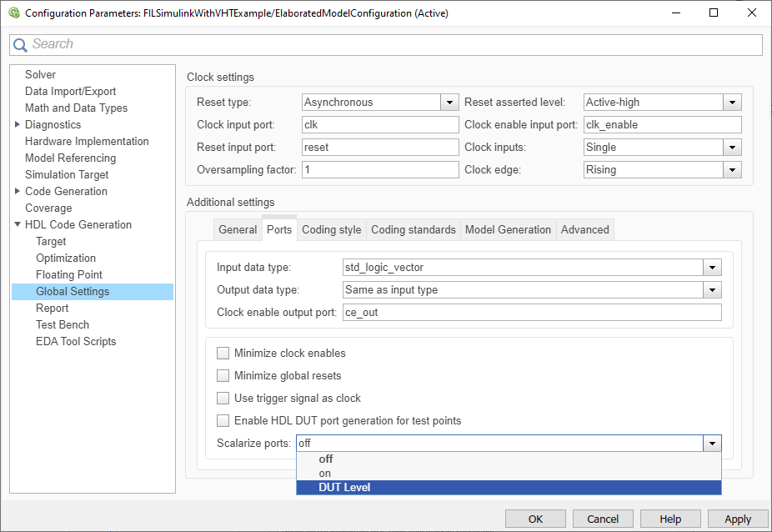Select Math and Data Types
The width and height of the screenshot is (772, 532).
pyautogui.click(x=77, y=108)
